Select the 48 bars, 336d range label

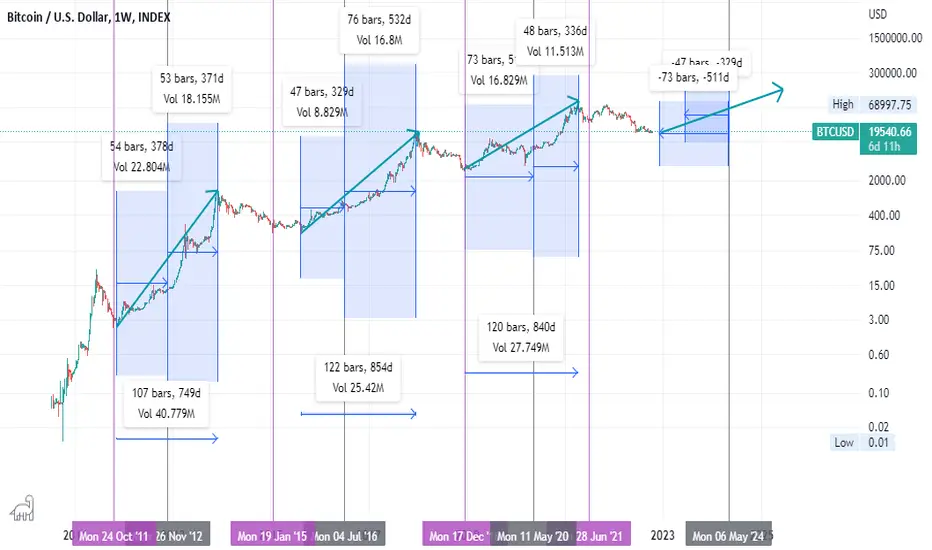[x=555, y=41]
